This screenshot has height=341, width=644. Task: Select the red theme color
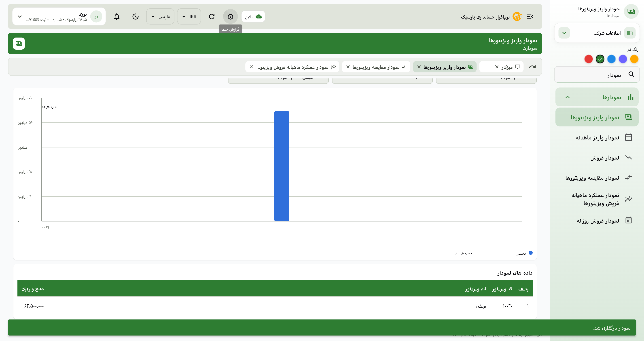click(589, 59)
